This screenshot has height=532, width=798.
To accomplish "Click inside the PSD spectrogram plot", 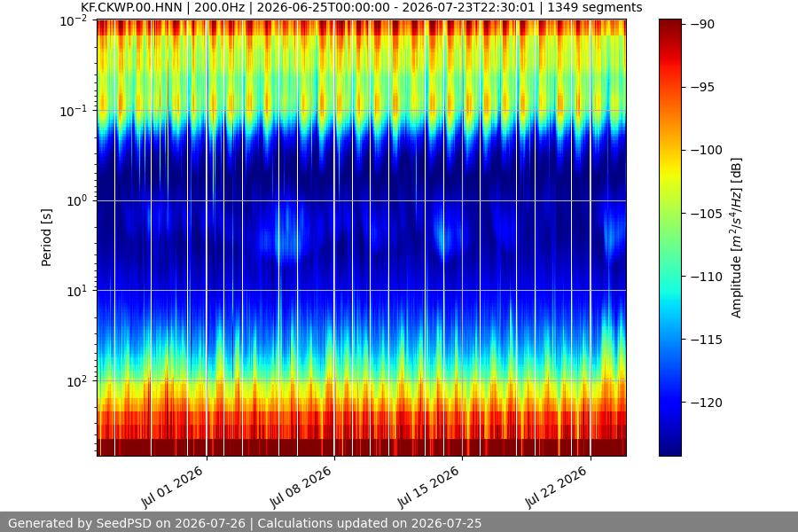I will pos(362,238).
